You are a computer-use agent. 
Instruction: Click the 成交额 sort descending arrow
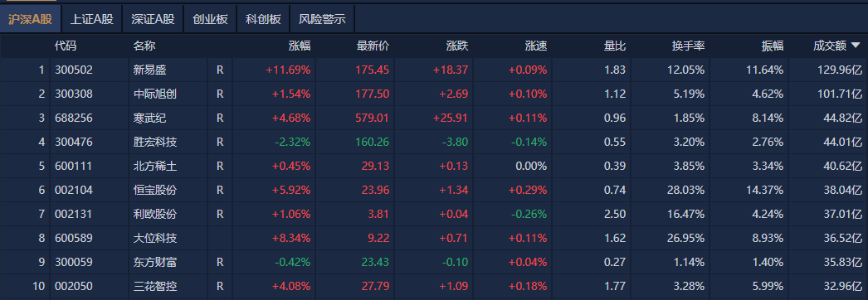pos(856,46)
